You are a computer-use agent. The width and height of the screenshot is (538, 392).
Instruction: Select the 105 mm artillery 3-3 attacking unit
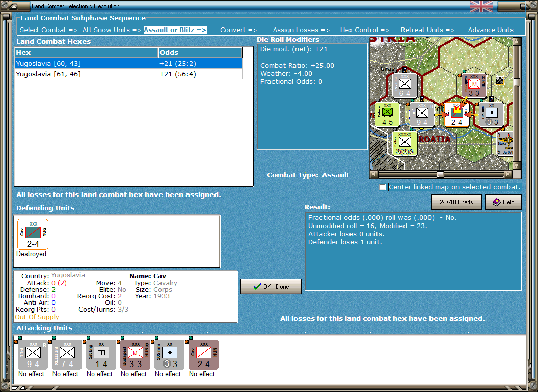pyautogui.click(x=170, y=355)
